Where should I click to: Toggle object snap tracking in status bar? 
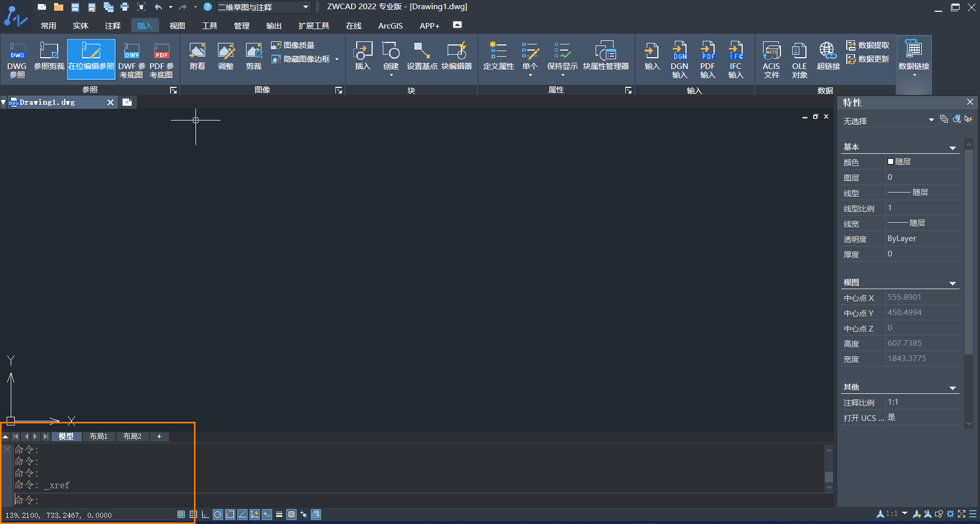(x=242, y=514)
